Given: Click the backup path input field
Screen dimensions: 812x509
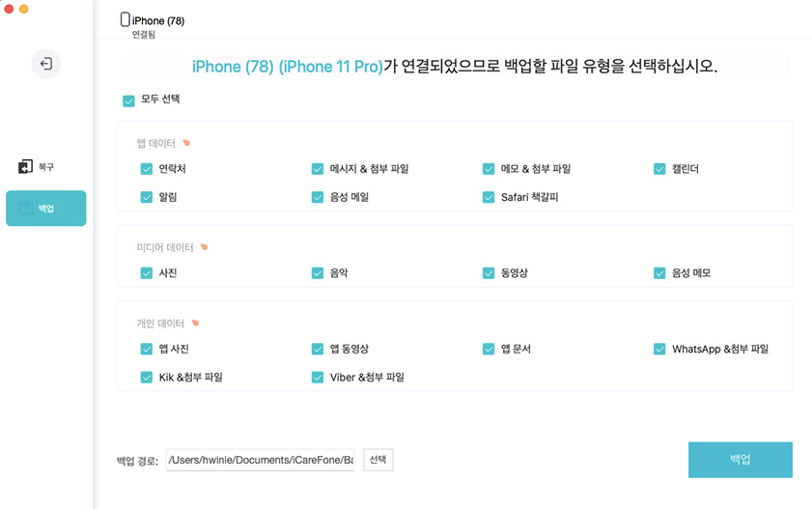Looking at the screenshot, I should tap(260, 460).
